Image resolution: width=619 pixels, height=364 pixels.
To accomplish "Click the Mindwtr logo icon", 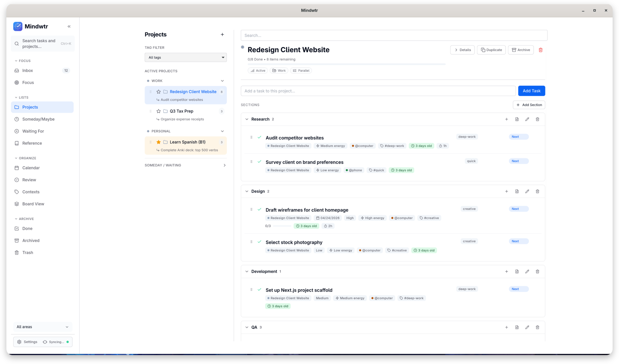I will [x=18, y=27].
